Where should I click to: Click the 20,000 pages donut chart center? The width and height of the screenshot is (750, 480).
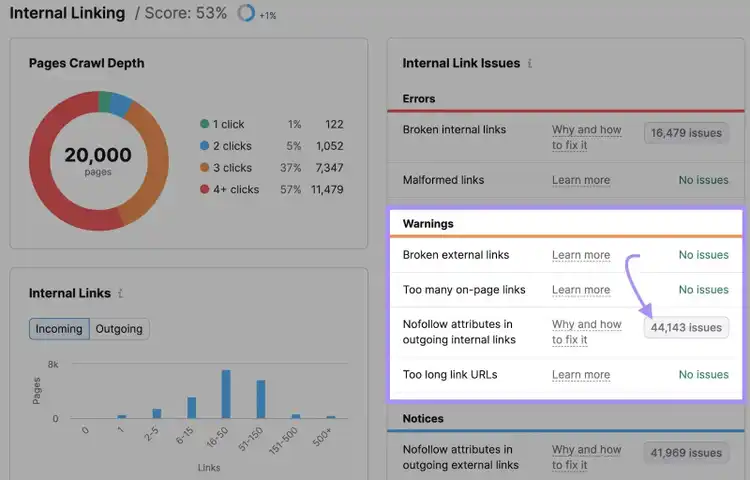point(98,161)
